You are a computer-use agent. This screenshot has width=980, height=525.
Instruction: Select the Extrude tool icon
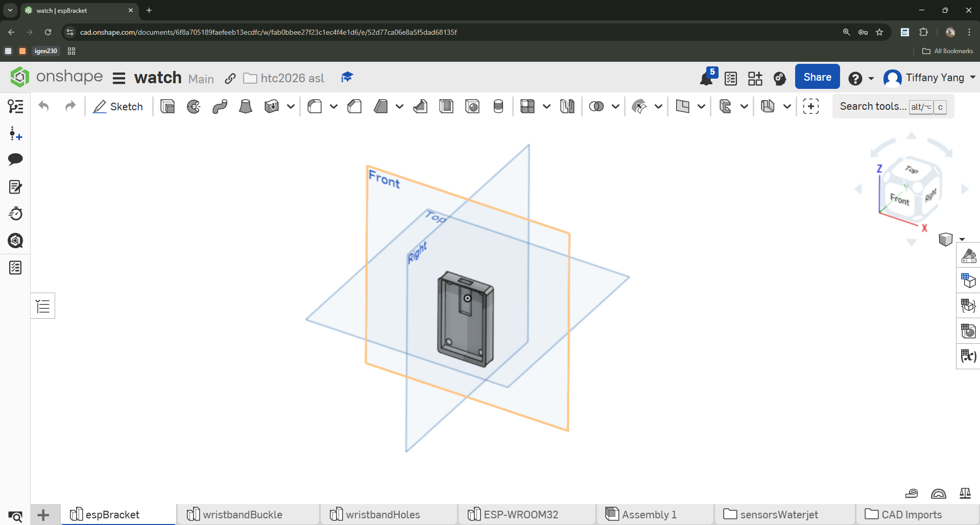pos(168,106)
